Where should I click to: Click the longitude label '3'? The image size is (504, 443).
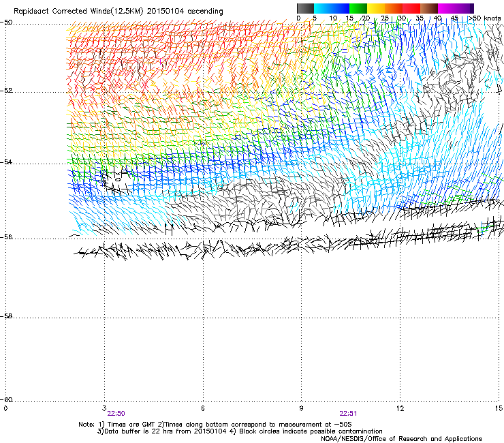[104, 408]
